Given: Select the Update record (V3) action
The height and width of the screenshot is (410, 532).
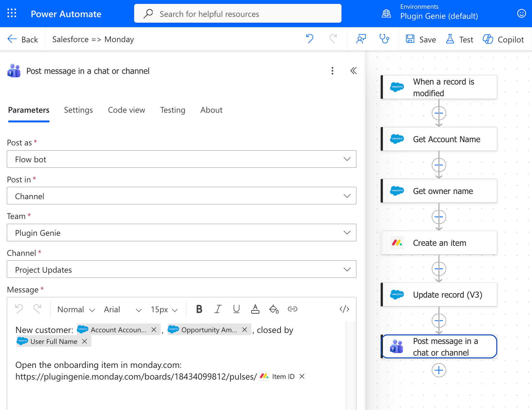Looking at the screenshot, I should click(x=439, y=294).
